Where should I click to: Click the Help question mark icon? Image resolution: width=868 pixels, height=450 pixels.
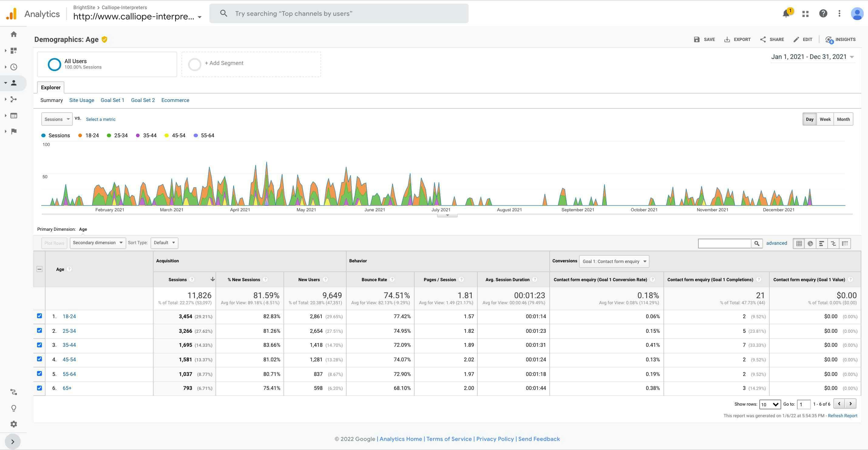coord(823,13)
